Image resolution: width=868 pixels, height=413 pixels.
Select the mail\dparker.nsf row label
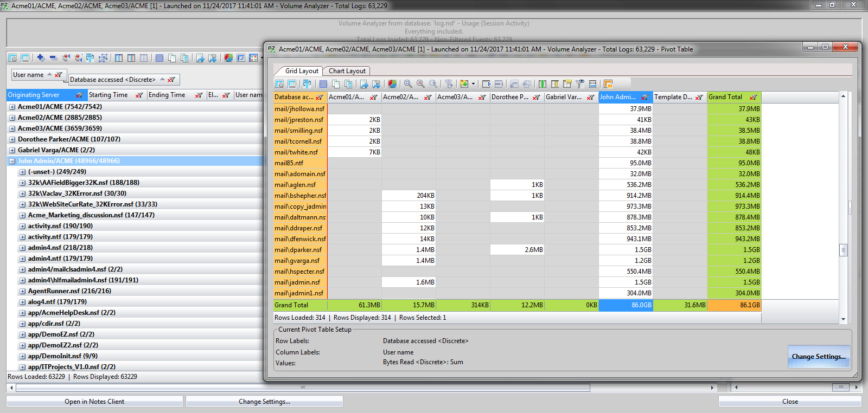301,250
